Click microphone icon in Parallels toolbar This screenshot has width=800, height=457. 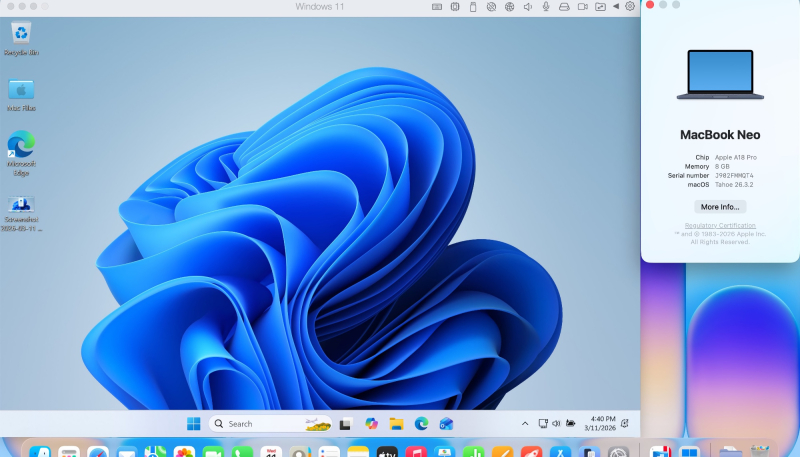point(546,7)
